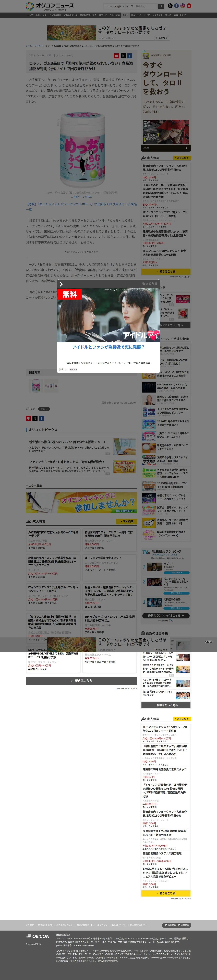Open Oricon's X (Twitter) profile in header
The image size is (217, 980).
click(170, 6)
